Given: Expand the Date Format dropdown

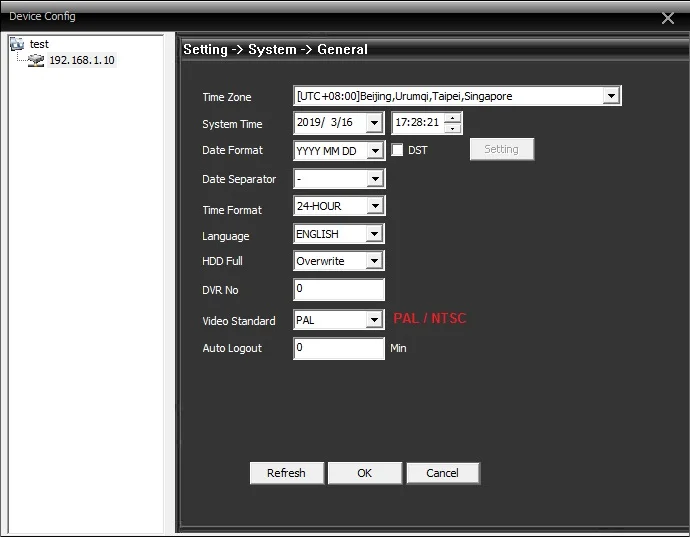Looking at the screenshot, I should (375, 151).
